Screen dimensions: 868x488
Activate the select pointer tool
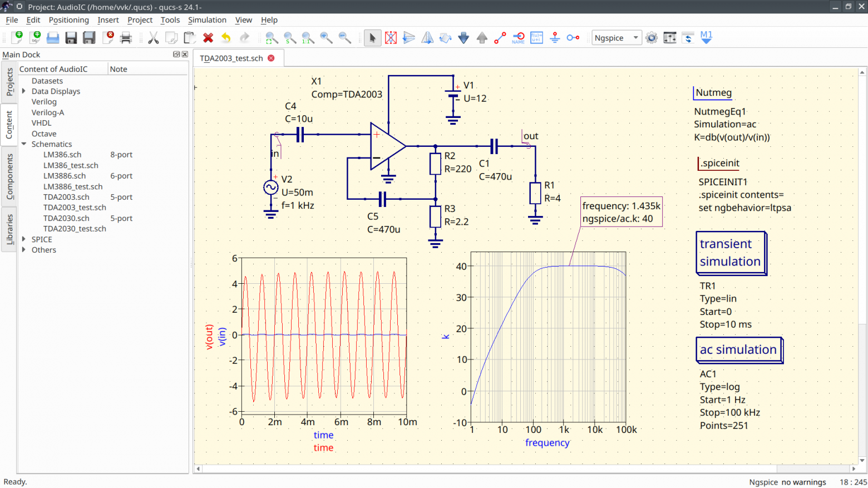[x=372, y=38]
